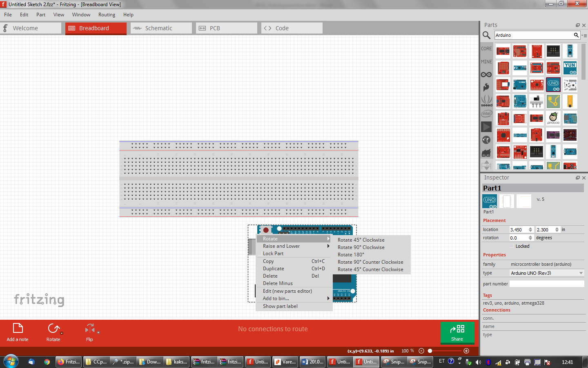Open the Arduino parts bin in sidebar
This screenshot has height=368, width=588.
click(486, 74)
